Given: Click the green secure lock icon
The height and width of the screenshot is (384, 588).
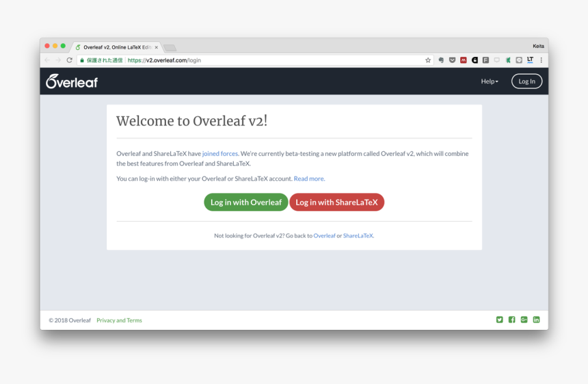Looking at the screenshot, I should tap(82, 60).
